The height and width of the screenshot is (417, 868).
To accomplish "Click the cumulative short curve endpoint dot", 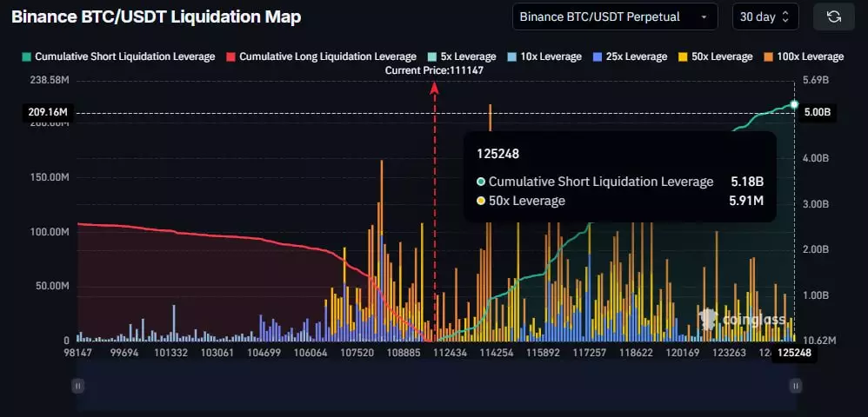I will click(794, 105).
